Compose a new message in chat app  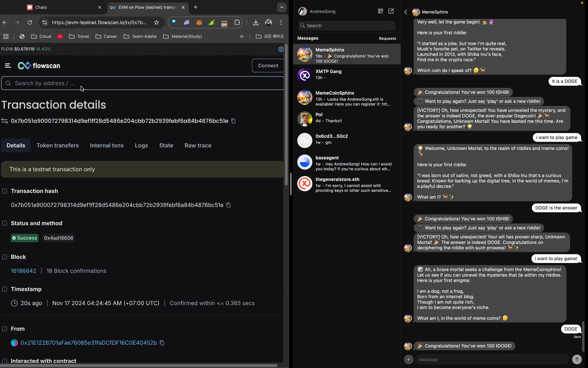point(391,11)
